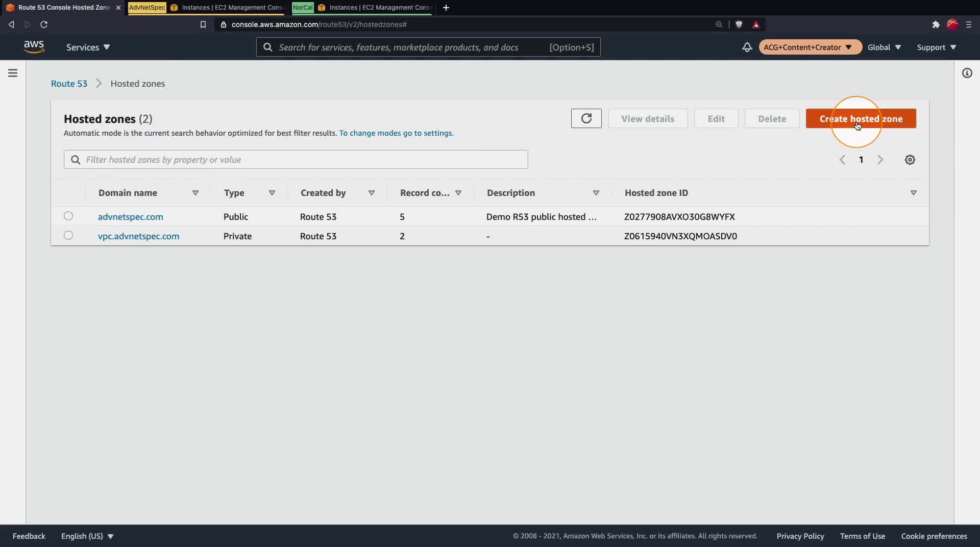Viewport: 980px width, 547px height.
Task: Open English (US) language selector
Action: pos(87,536)
